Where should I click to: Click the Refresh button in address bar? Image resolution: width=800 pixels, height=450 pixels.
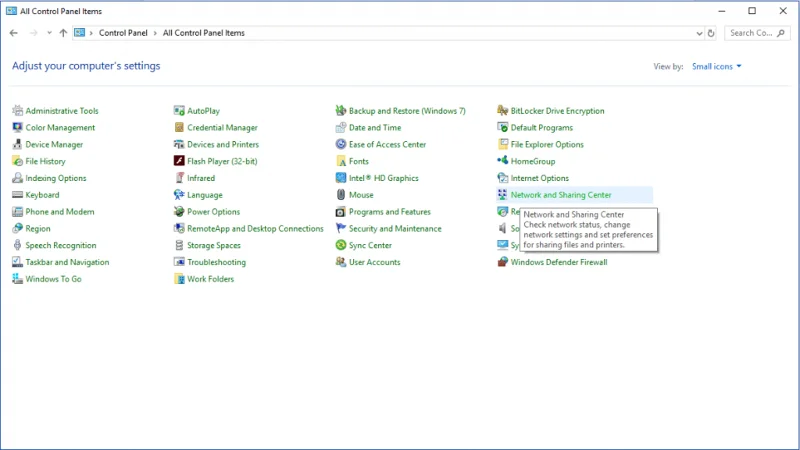[x=711, y=33]
